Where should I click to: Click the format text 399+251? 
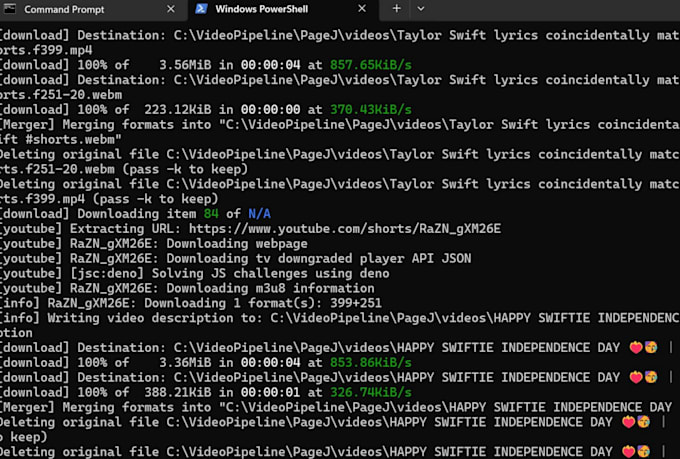click(356, 303)
